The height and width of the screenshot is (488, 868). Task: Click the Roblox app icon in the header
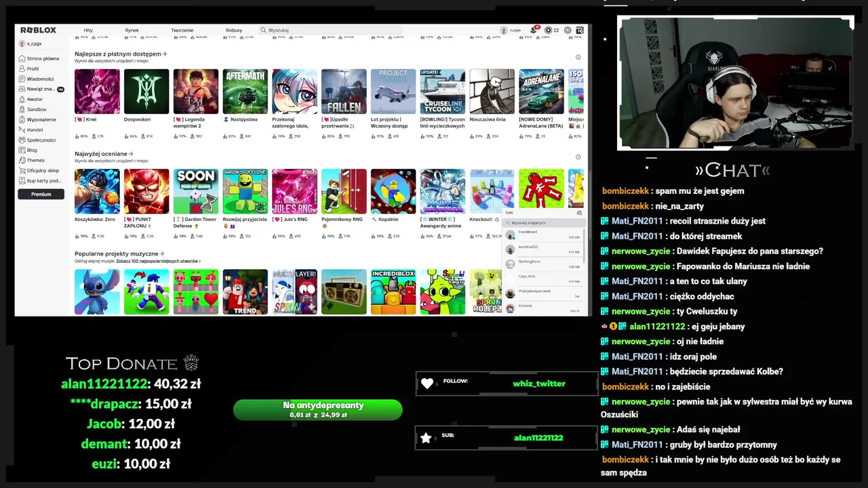pyautogui.click(x=580, y=30)
